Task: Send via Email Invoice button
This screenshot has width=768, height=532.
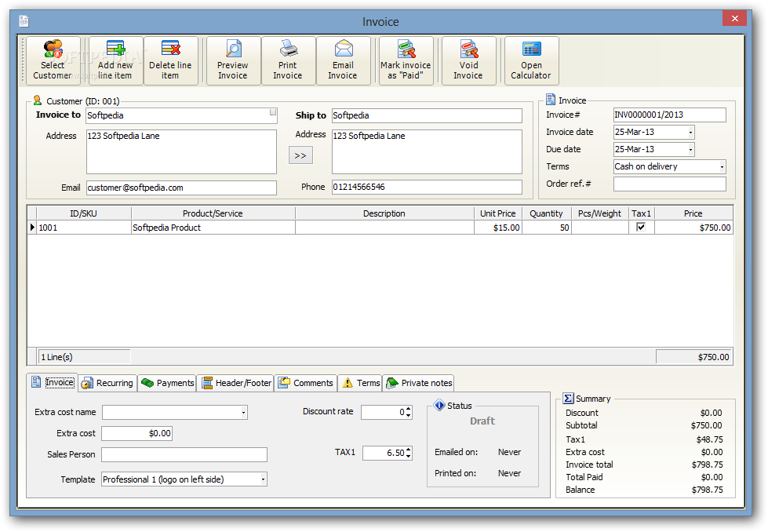Action: 343,60
